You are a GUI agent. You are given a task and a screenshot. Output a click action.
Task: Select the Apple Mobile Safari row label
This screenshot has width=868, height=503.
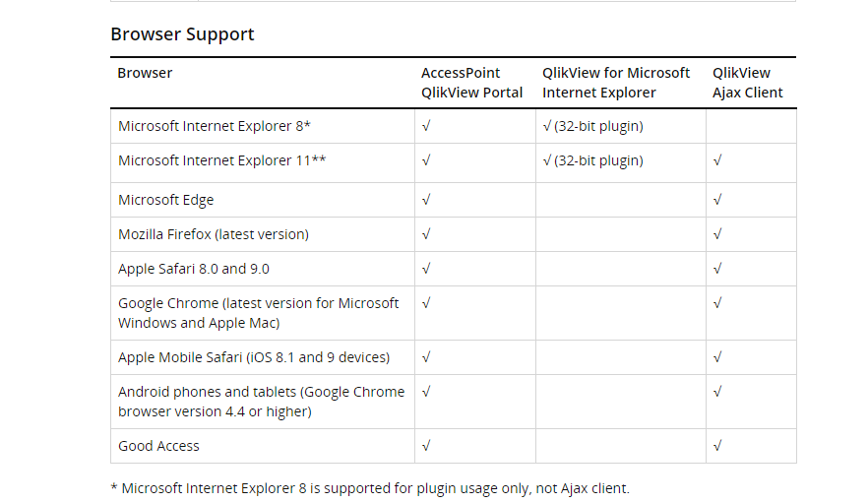click(x=253, y=357)
